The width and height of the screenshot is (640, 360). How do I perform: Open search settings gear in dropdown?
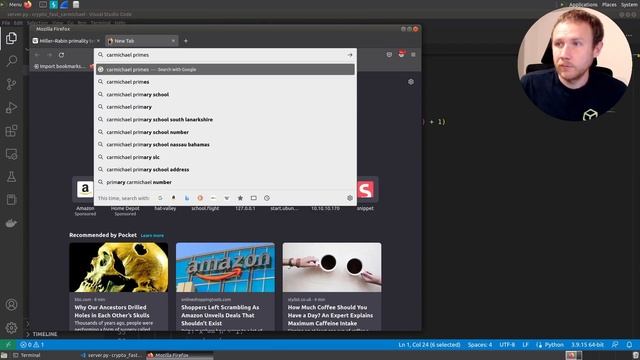coord(350,198)
